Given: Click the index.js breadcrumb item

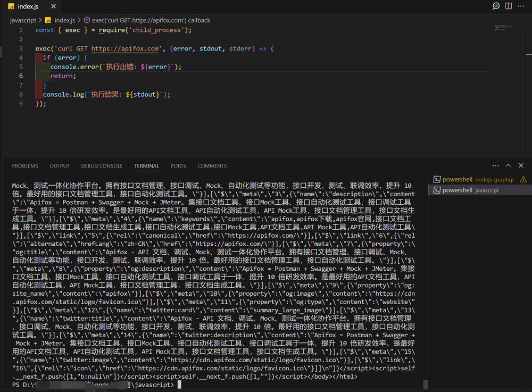Looking at the screenshot, I should (64, 20).
